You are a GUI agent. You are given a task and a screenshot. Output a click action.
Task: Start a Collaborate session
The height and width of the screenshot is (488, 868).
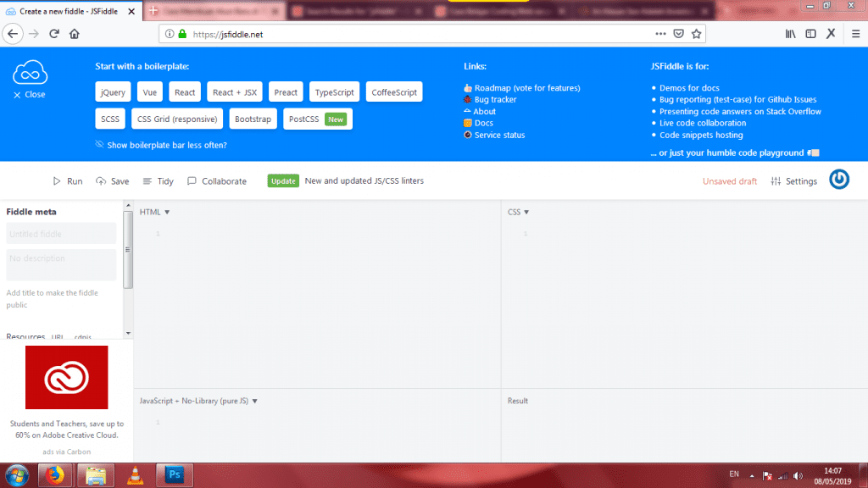pos(217,181)
